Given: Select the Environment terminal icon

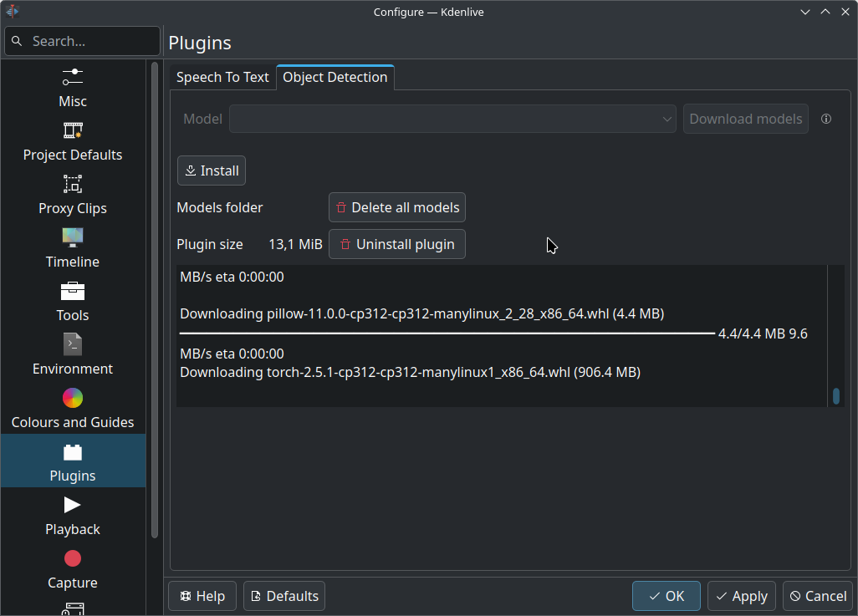Looking at the screenshot, I should coord(73,344).
